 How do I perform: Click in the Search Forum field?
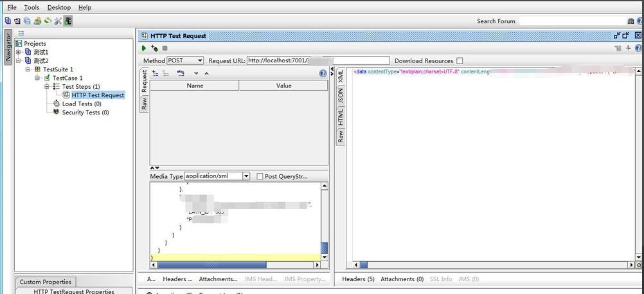tap(573, 21)
